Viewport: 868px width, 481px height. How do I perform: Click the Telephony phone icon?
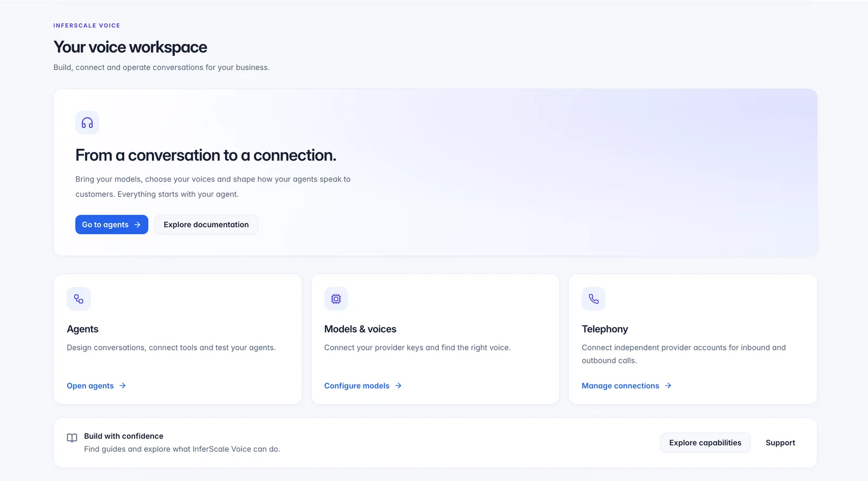click(x=593, y=299)
